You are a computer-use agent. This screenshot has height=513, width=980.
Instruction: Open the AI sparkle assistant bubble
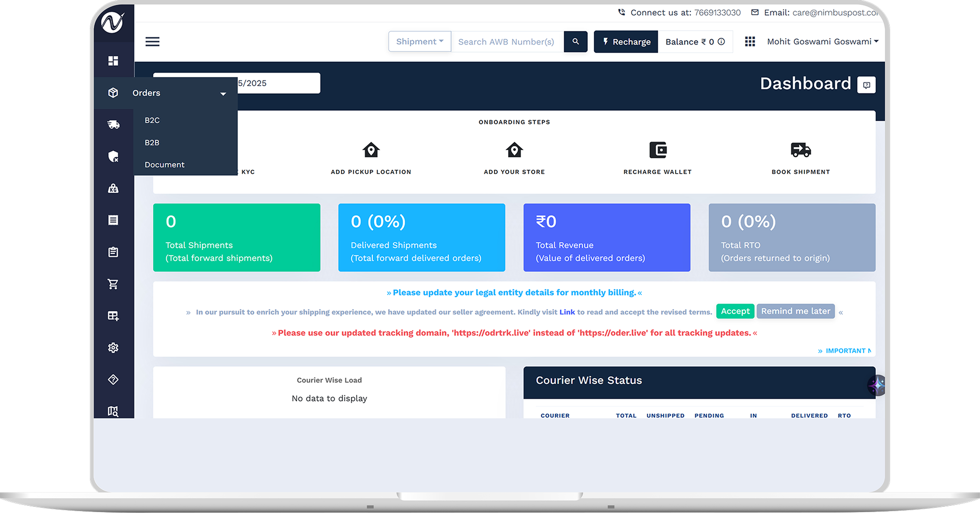[877, 385]
